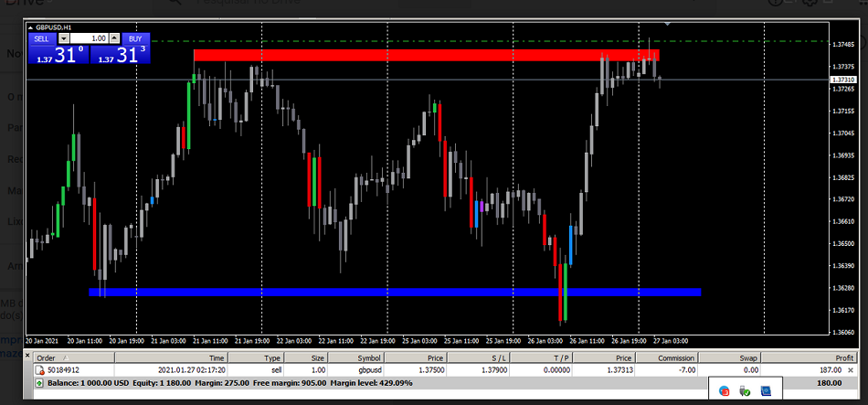Click the blue square tray icon

[766, 390]
